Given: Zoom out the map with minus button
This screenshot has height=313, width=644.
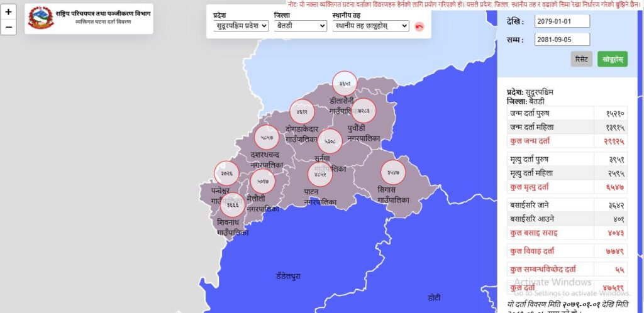Looking at the screenshot, I should click(x=8, y=28).
